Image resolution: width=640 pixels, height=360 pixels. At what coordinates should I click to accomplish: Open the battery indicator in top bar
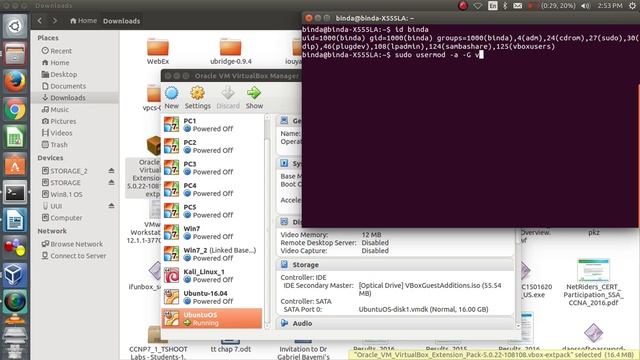[551, 6]
